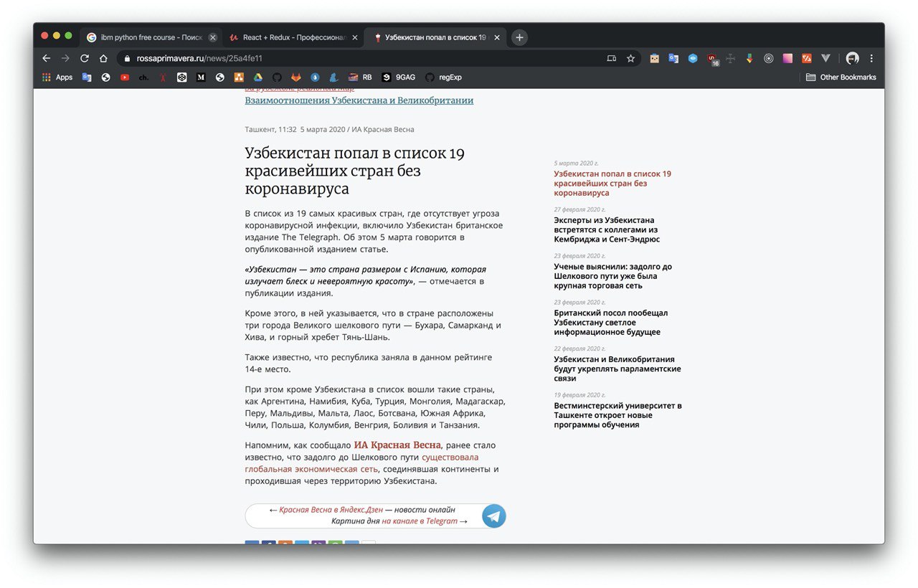The image size is (918, 588).
Task: Open 'Красная Весна в Яндекс.Дзен' link
Action: [x=331, y=510]
